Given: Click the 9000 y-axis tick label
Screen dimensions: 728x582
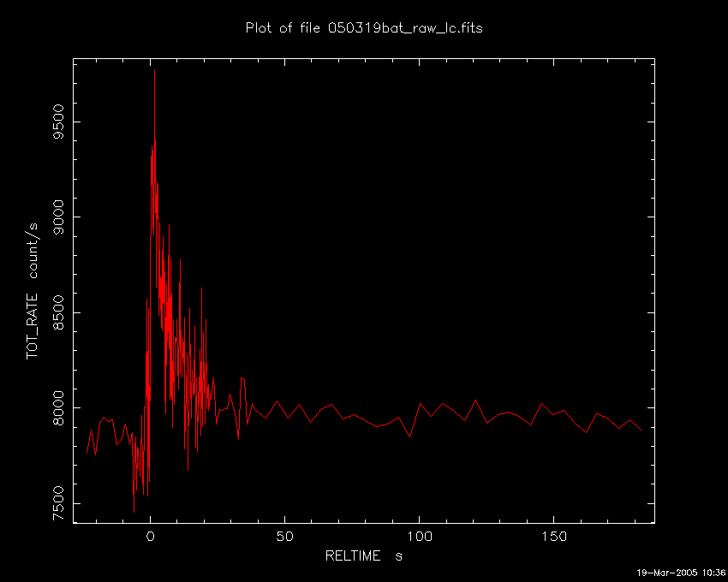Looking at the screenshot, I should [59, 217].
